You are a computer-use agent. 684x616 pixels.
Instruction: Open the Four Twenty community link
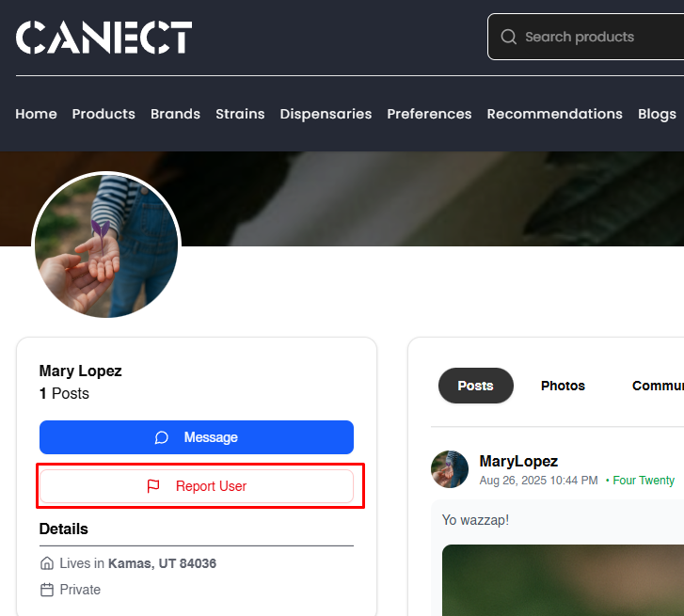coord(644,480)
